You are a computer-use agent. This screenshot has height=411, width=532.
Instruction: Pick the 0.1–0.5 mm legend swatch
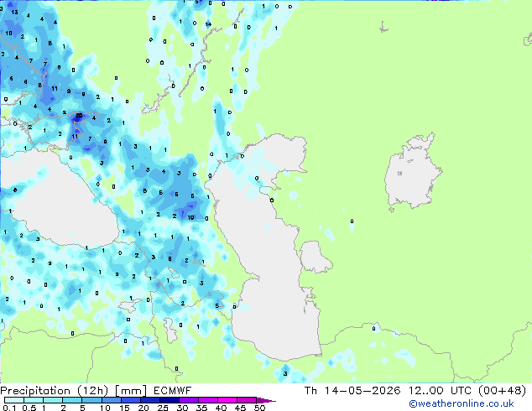[14, 400]
